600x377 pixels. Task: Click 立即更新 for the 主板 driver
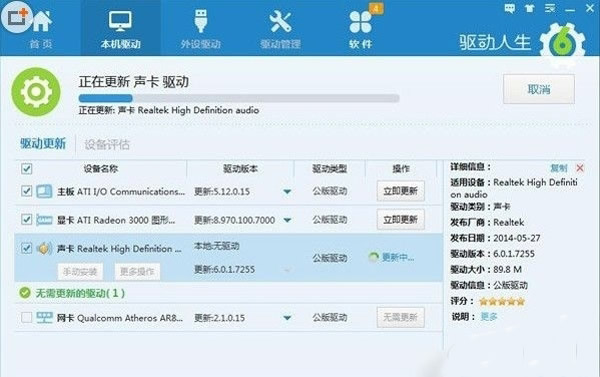click(401, 191)
